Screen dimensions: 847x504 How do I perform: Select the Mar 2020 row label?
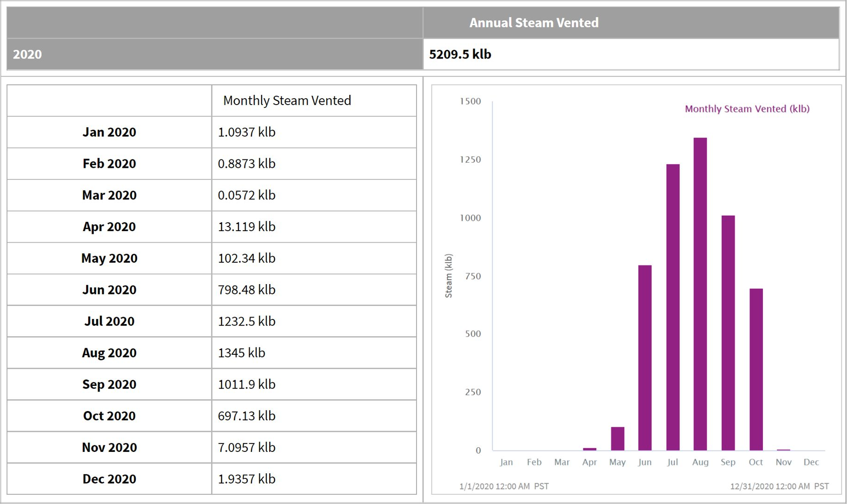109,195
